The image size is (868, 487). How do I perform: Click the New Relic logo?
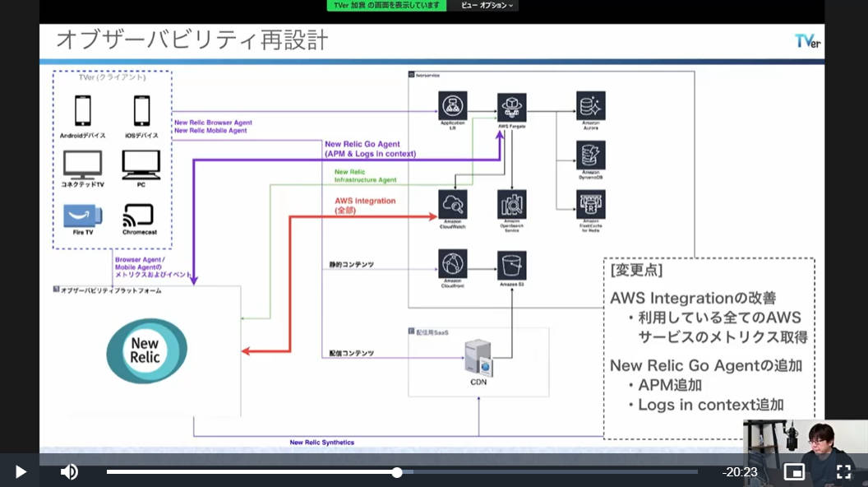point(146,350)
